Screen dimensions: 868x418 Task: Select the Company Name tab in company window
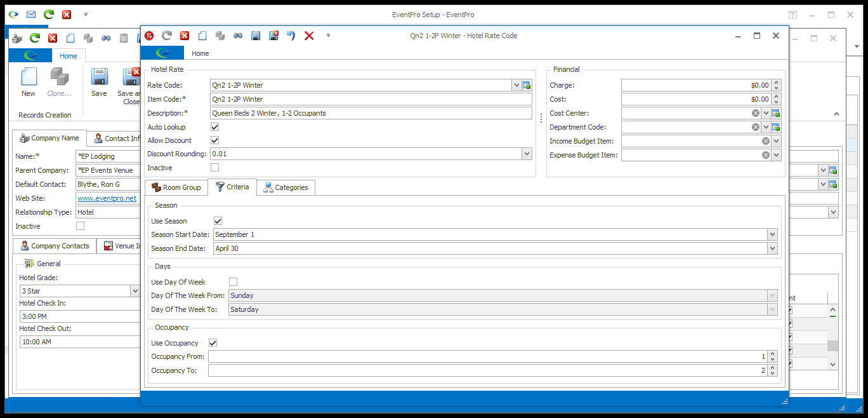coord(49,138)
